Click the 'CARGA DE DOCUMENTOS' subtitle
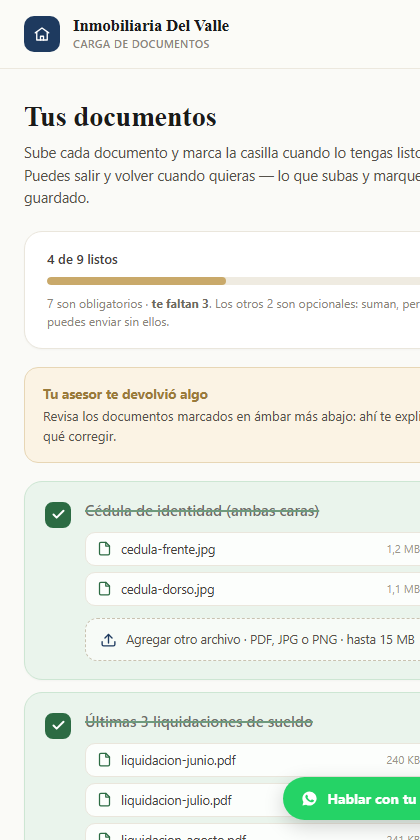 coord(141,44)
